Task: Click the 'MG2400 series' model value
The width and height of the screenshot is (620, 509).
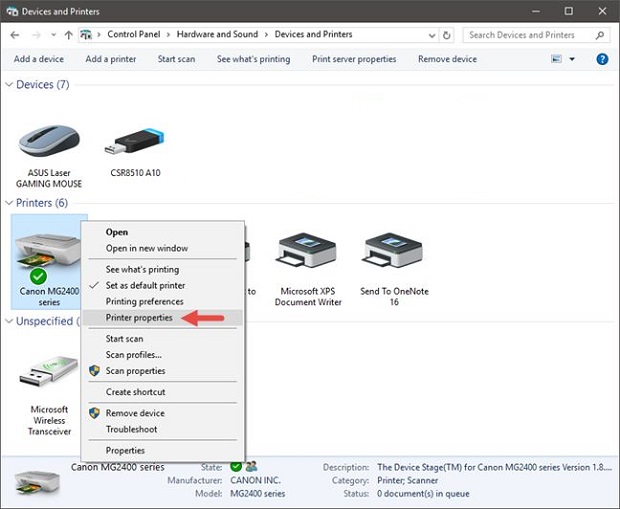Action: (x=257, y=494)
